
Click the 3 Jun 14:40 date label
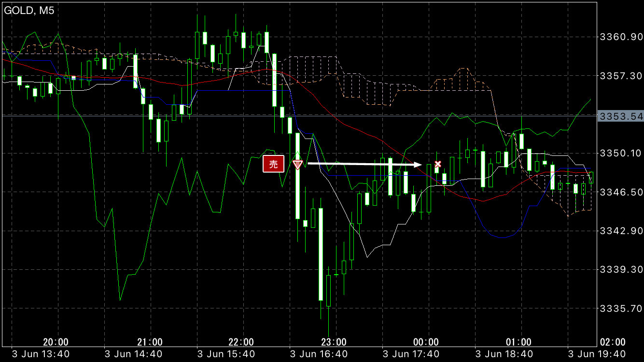[134, 354]
